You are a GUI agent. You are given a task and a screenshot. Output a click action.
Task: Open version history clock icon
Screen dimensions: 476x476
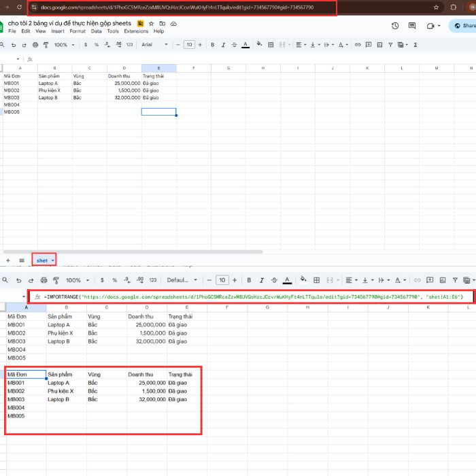pyautogui.click(x=395, y=26)
